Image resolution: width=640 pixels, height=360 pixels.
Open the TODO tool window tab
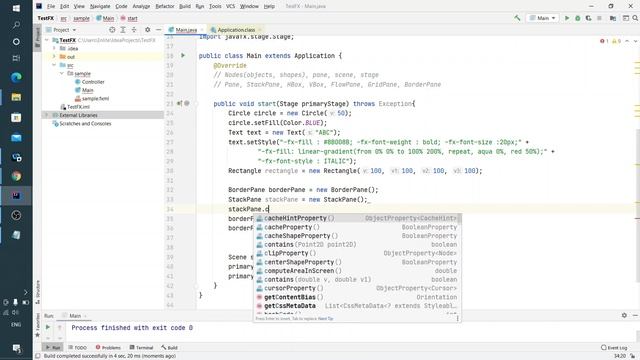(78, 347)
